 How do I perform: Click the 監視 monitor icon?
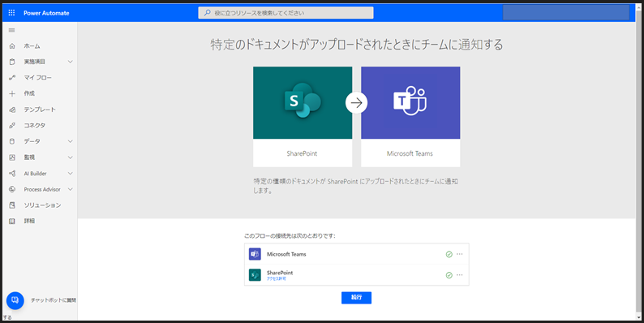tap(12, 157)
